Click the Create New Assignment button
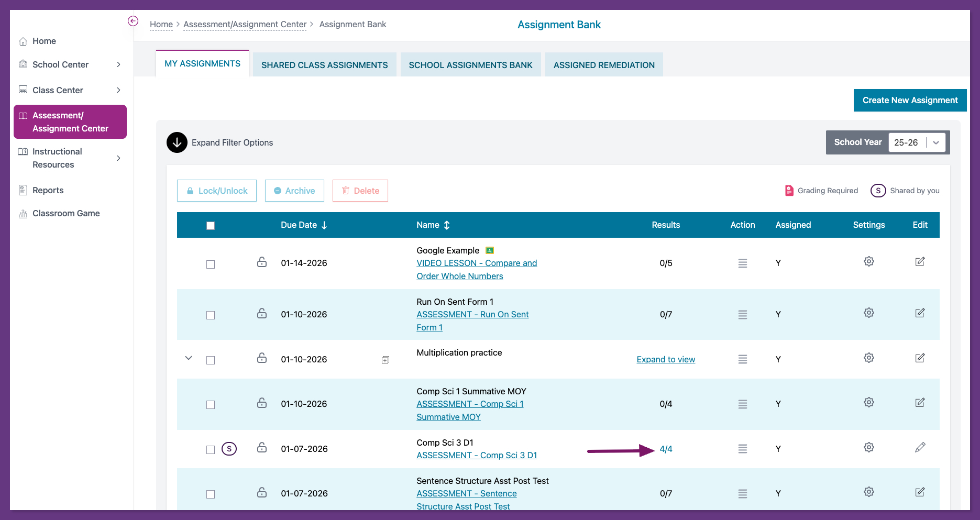Screen dimensions: 980x520 [910, 100]
